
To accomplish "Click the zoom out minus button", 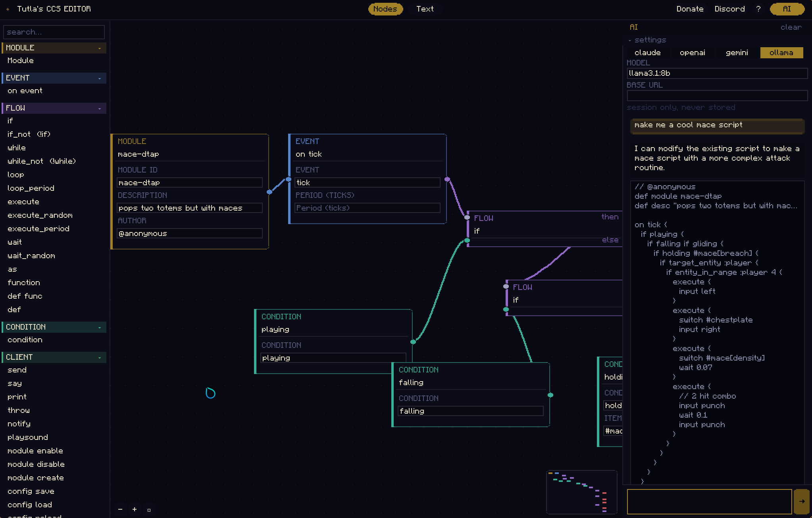I will tap(120, 509).
